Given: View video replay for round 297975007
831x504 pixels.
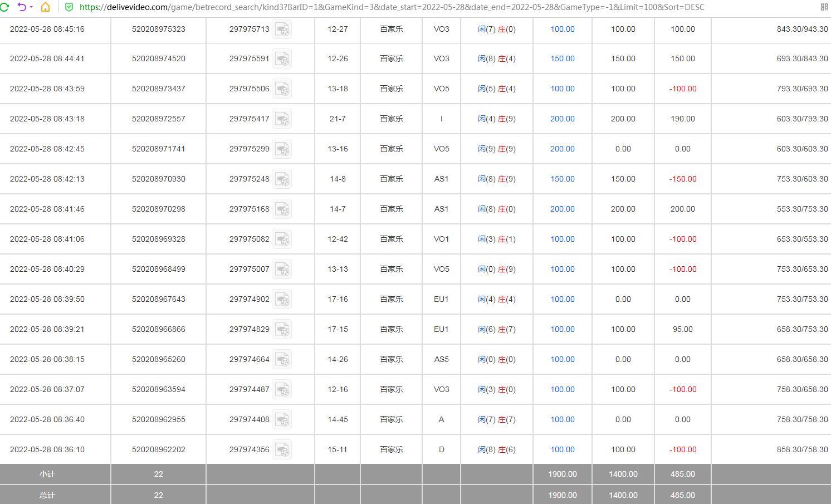Looking at the screenshot, I should point(282,269).
